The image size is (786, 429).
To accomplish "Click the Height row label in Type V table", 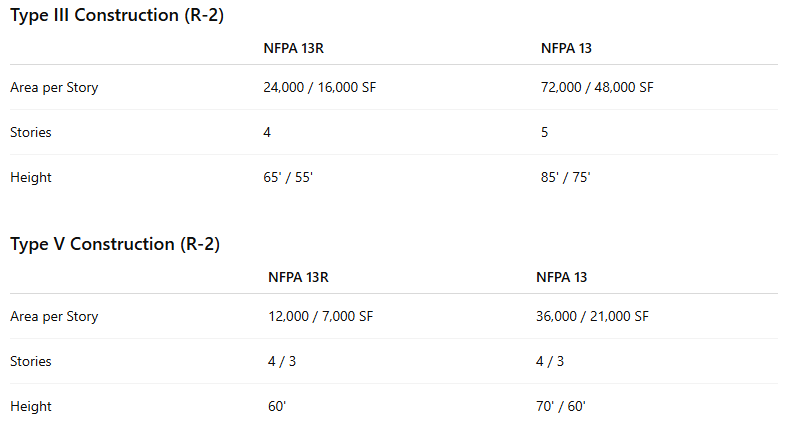I will point(31,406).
